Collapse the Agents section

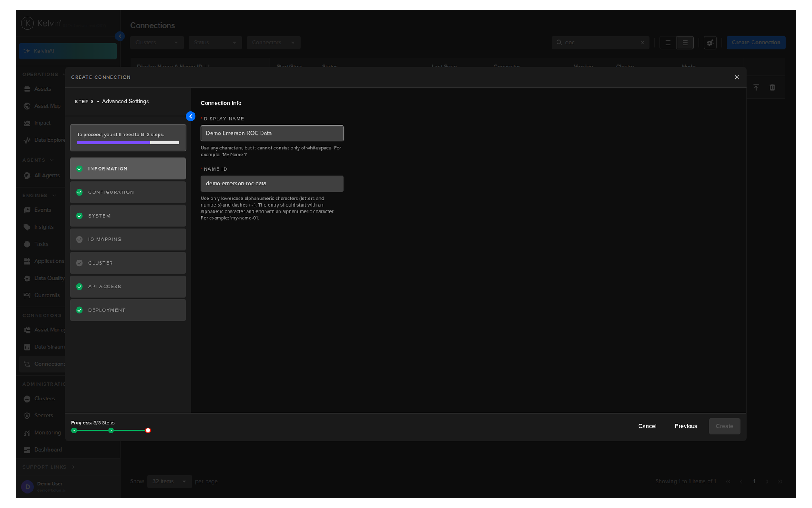[x=52, y=160]
